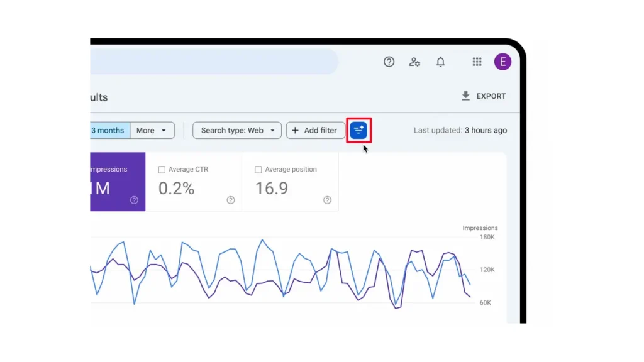Click the help icon in Average position card
The height and width of the screenshot is (362, 644).
coord(327,200)
